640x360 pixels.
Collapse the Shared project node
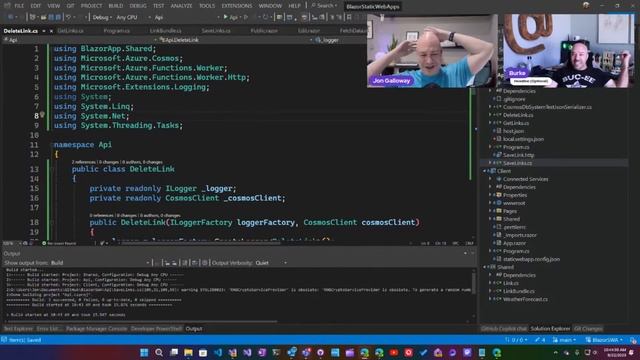coord(485,267)
